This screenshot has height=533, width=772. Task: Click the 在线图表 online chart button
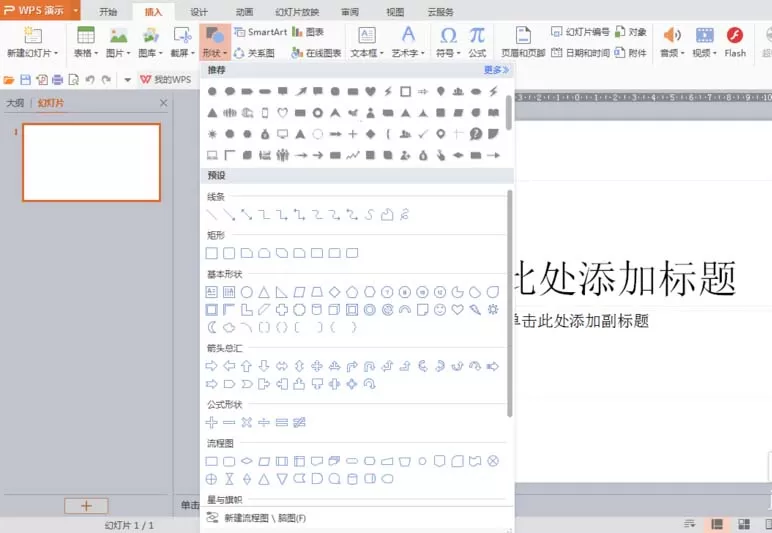pyautogui.click(x=317, y=53)
